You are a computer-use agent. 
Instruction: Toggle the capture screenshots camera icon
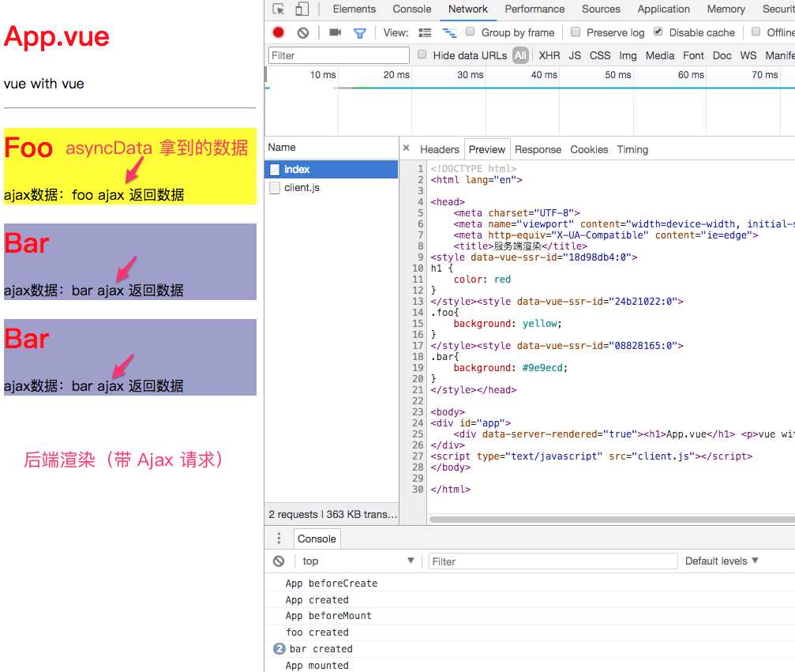(x=335, y=32)
